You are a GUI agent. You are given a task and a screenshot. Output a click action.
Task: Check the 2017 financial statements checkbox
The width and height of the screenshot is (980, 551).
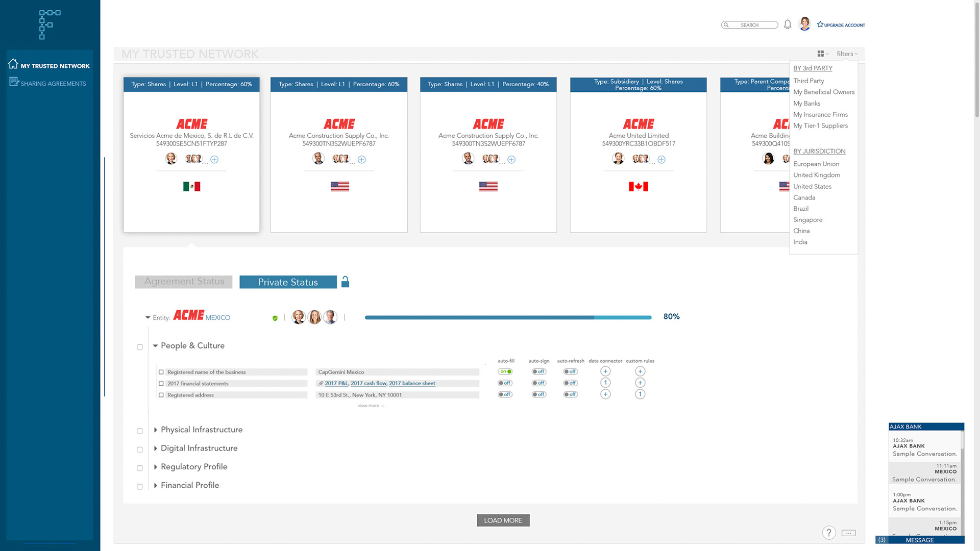(x=161, y=384)
